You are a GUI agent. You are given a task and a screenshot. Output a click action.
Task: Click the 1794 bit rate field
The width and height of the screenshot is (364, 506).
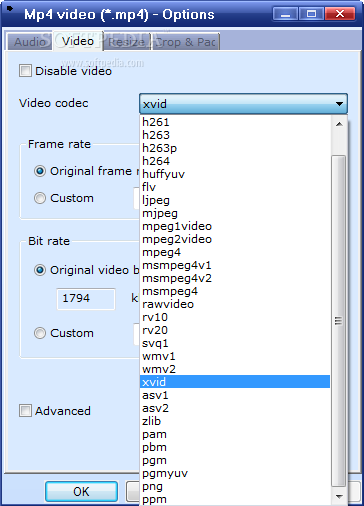click(x=86, y=299)
